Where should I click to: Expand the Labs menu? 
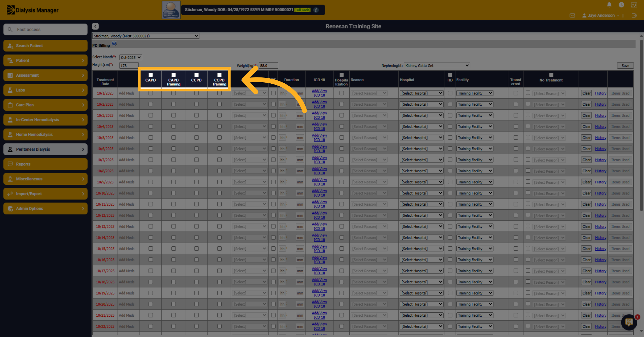45,90
